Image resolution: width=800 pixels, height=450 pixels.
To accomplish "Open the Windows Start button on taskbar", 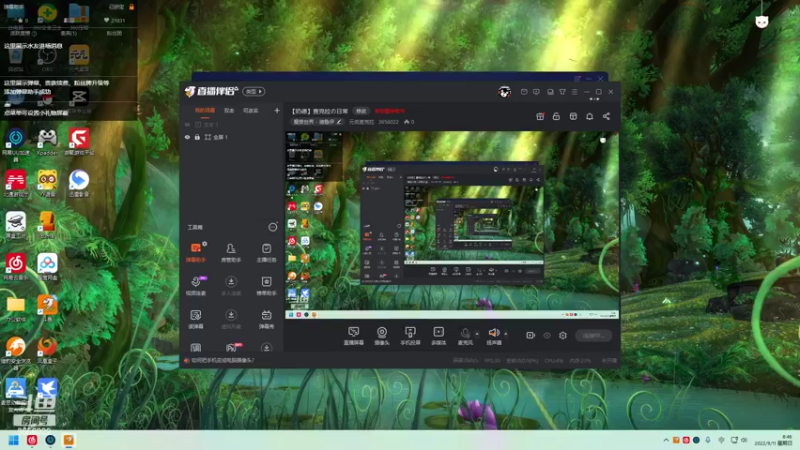I will [x=14, y=440].
